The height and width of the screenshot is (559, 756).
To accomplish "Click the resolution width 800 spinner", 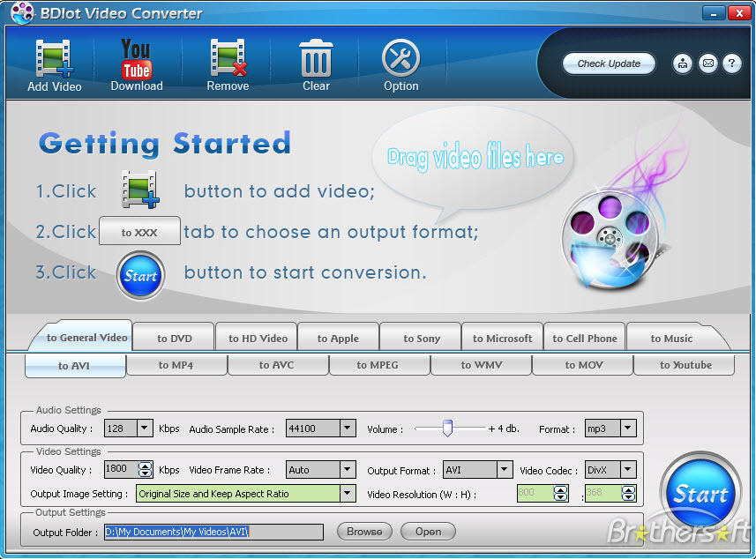I will (x=560, y=493).
